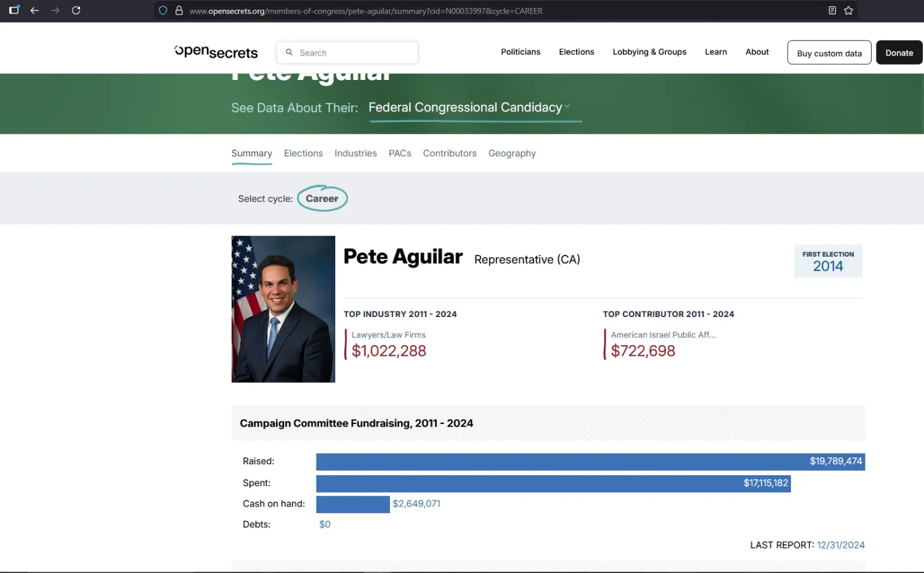The width and height of the screenshot is (924, 573).
Task: Click the Buy custom data button
Action: pos(829,53)
